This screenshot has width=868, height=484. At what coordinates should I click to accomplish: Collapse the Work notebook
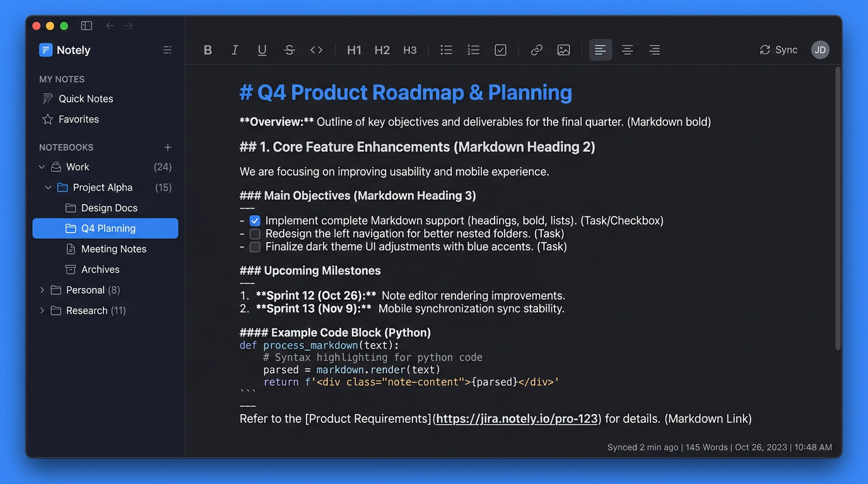tap(42, 167)
